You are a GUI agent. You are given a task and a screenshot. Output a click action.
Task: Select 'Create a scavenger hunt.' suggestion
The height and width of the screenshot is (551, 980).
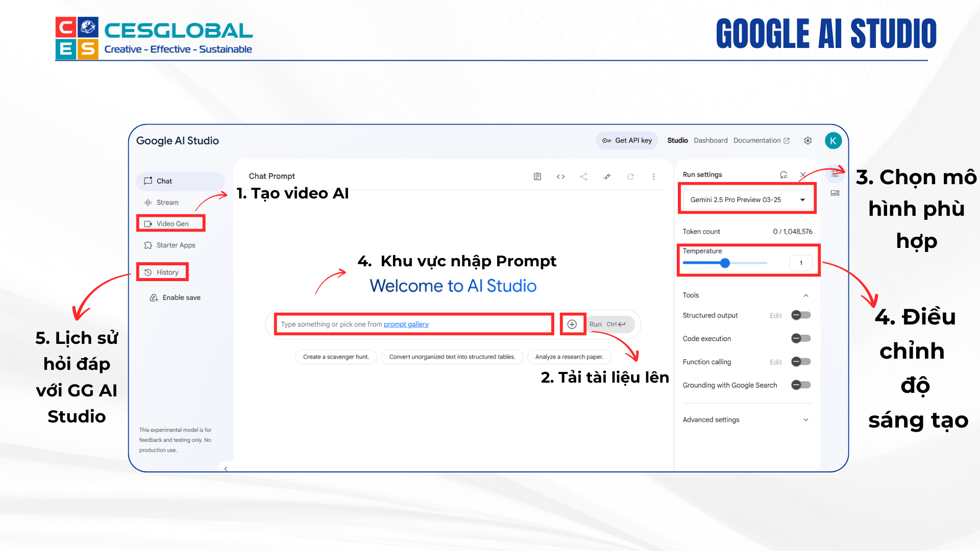tap(336, 357)
